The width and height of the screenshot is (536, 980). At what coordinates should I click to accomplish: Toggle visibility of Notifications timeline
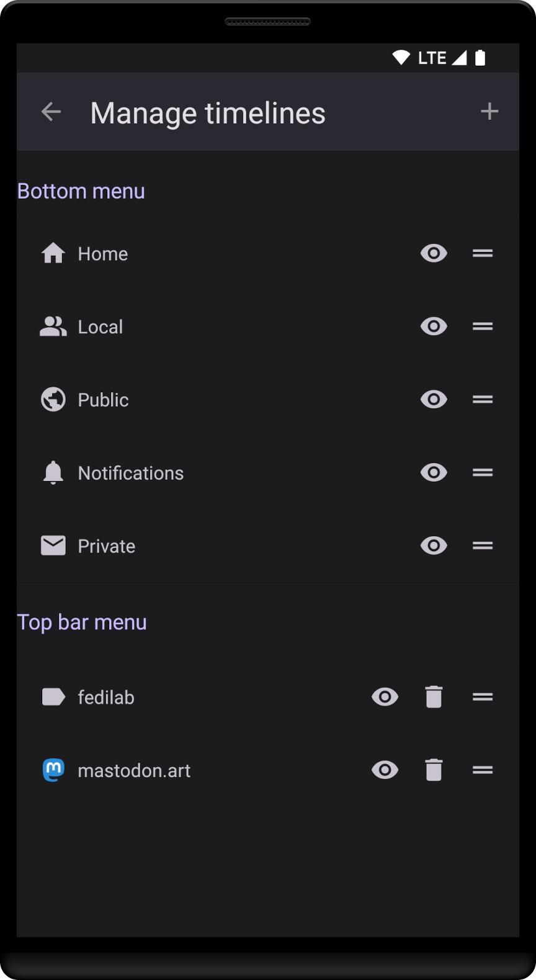point(434,473)
